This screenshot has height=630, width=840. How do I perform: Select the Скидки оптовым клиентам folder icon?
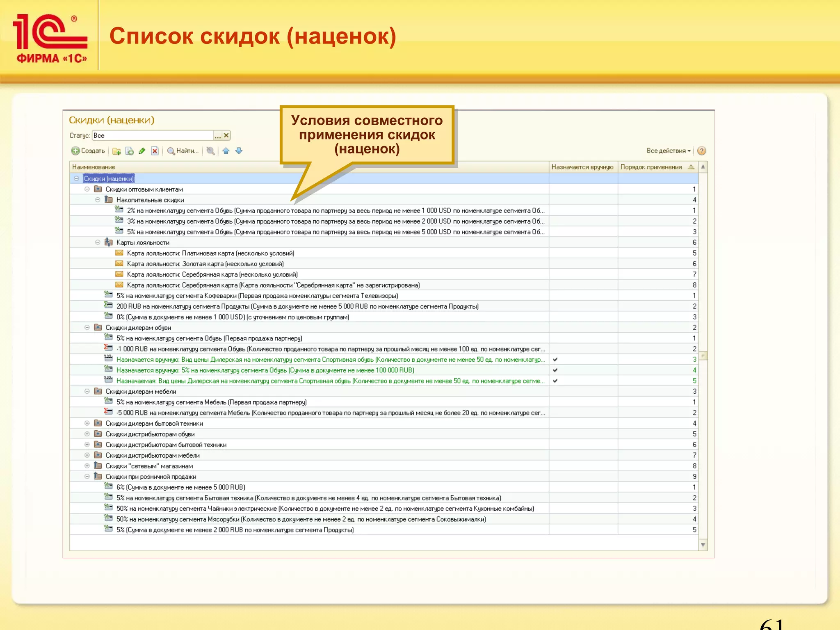(x=98, y=189)
